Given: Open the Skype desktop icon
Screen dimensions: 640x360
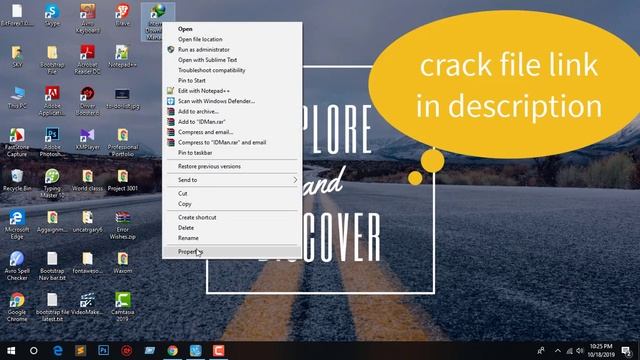Looking at the screenshot, I should coord(52,16).
